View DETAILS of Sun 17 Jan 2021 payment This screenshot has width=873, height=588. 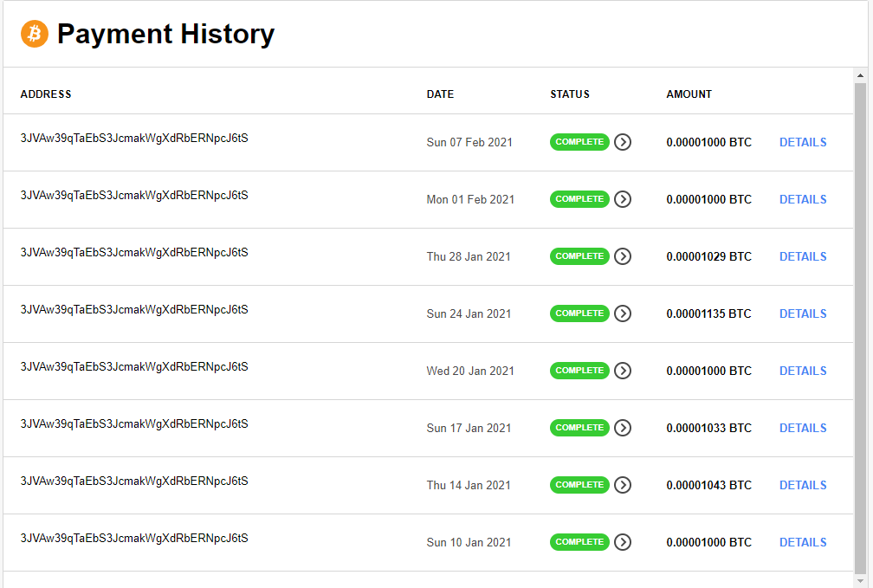[x=803, y=428]
